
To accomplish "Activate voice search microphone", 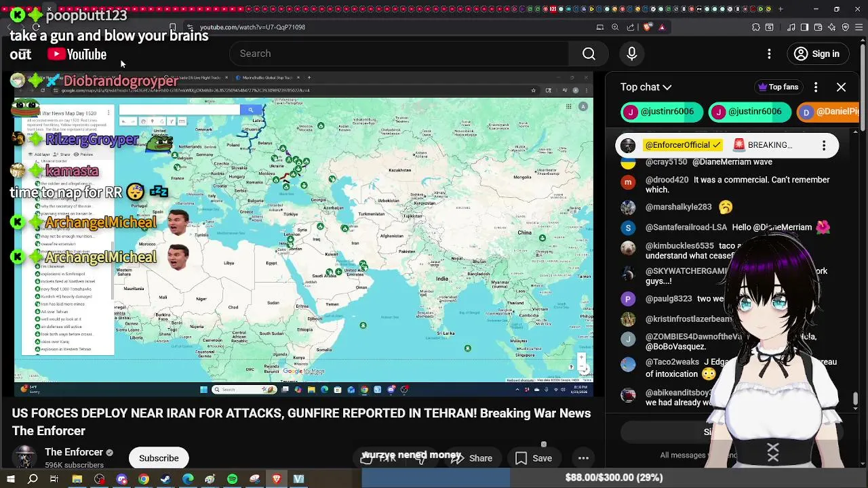I will tap(631, 54).
